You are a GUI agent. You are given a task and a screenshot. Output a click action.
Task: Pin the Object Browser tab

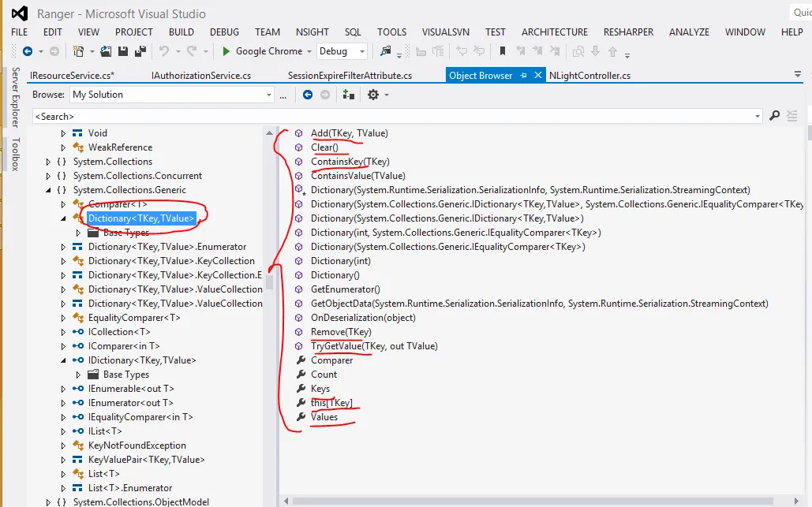point(523,76)
